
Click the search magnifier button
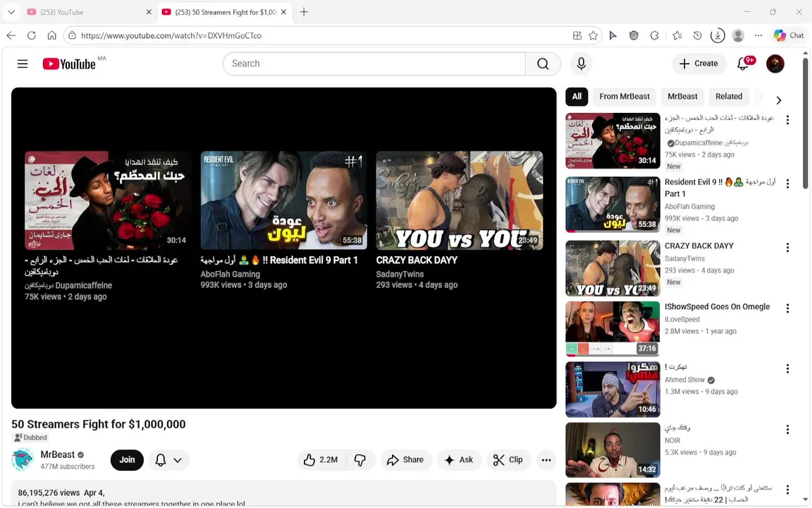click(x=543, y=64)
